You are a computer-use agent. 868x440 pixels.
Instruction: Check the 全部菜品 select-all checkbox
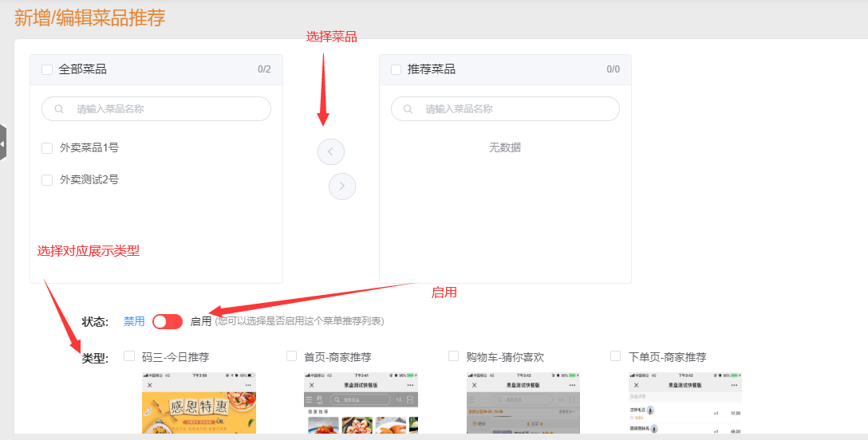pyautogui.click(x=47, y=69)
